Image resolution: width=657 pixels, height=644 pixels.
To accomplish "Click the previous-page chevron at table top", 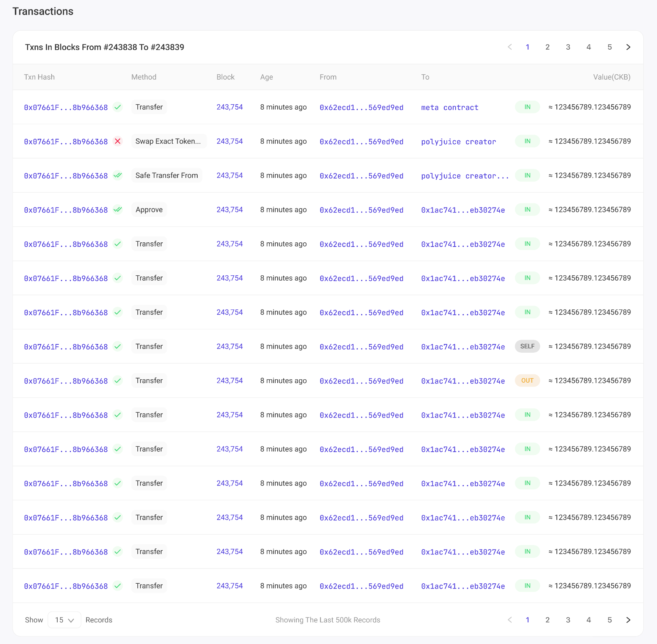I will click(x=510, y=47).
